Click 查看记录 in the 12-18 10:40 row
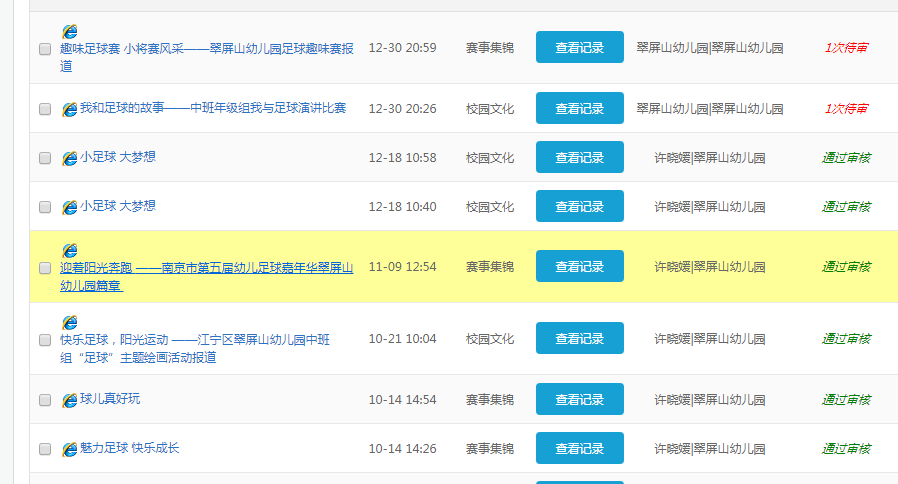 (x=579, y=207)
